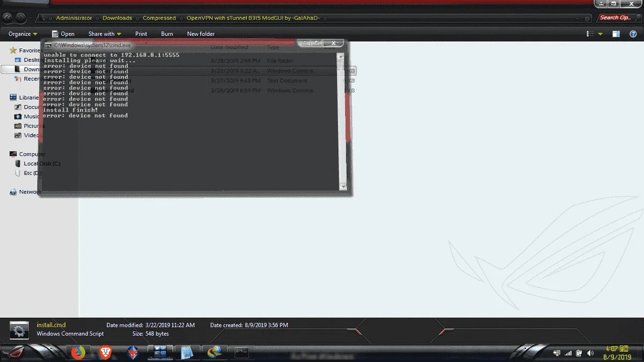Click the install.cmd icon in details pane

(20, 330)
